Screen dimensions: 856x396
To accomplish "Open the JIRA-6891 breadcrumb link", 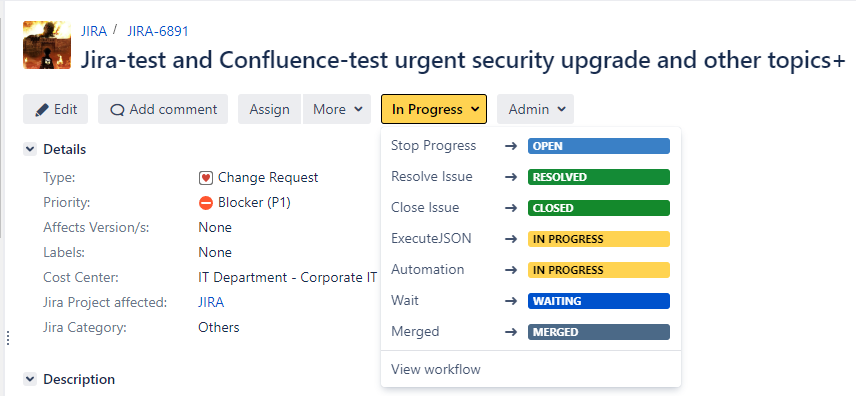I will coord(158,31).
